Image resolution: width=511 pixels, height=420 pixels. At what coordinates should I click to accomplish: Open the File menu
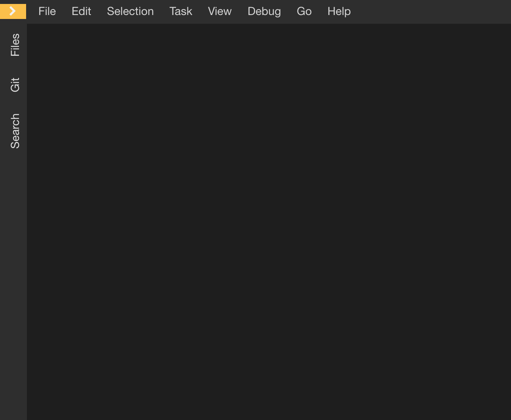[x=47, y=11]
